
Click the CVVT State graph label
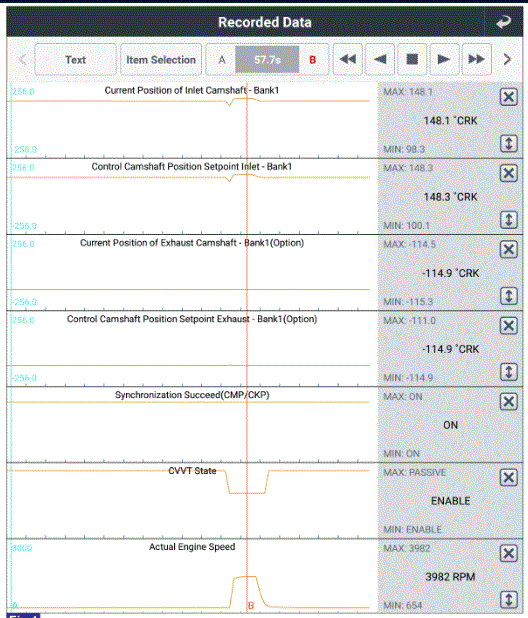192,471
